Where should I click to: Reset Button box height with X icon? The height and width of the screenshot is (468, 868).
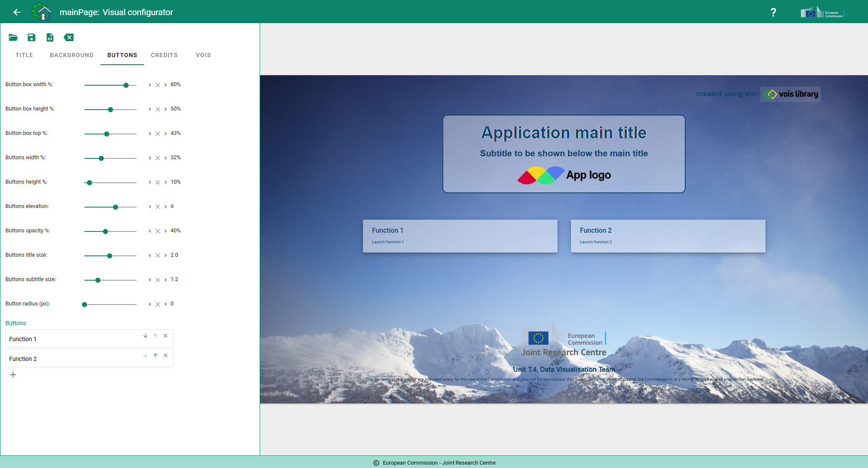coord(158,109)
